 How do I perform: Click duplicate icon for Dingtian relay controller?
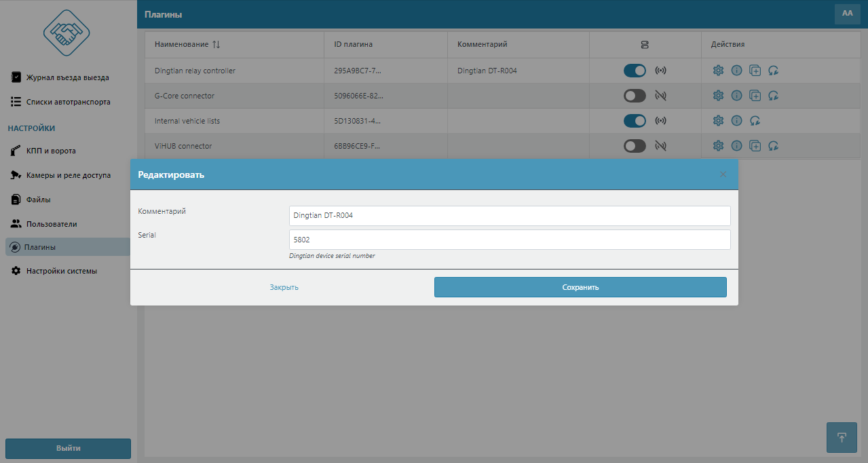coord(755,71)
